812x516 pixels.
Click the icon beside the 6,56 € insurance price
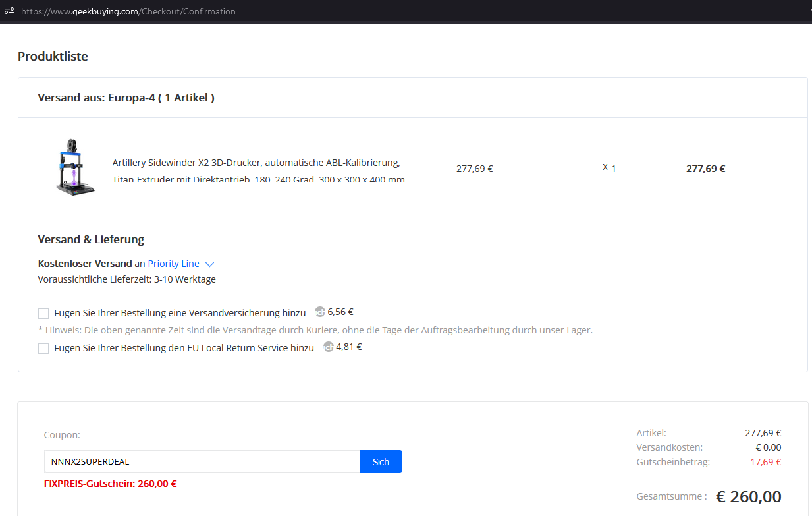[x=320, y=312]
